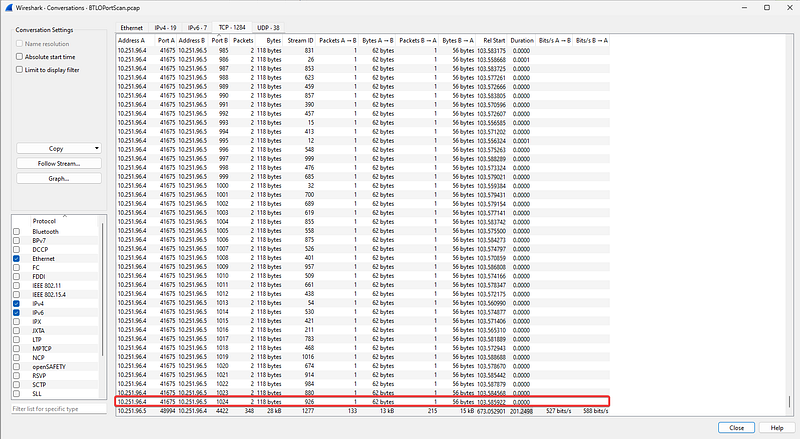
Task: Click the protocol list vertical scrollbar
Action: click(x=104, y=289)
